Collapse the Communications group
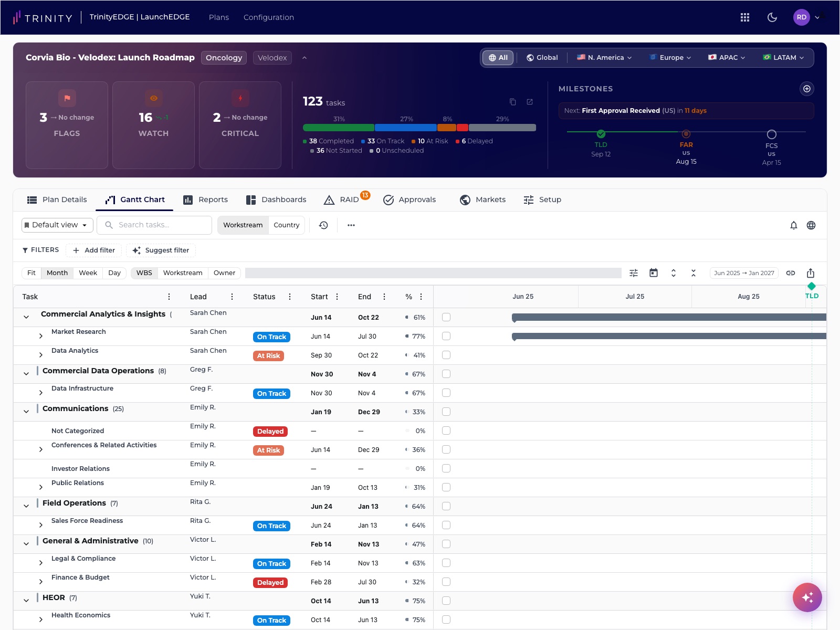The image size is (840, 630). [26, 412]
